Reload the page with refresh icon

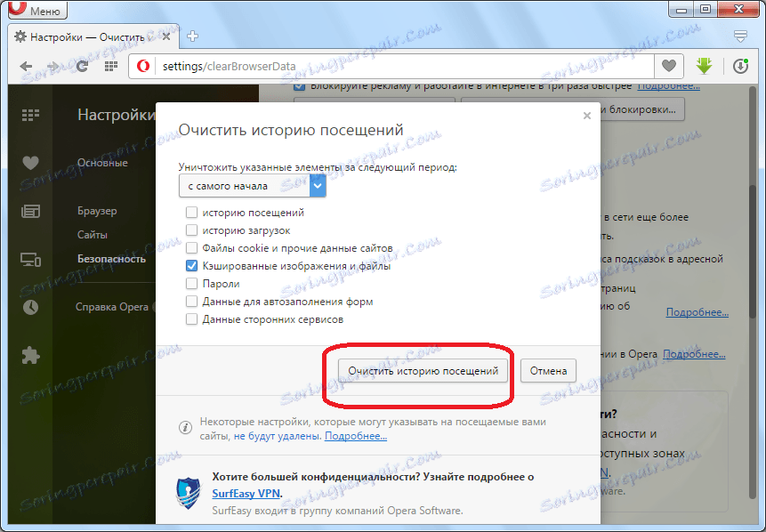point(82,66)
